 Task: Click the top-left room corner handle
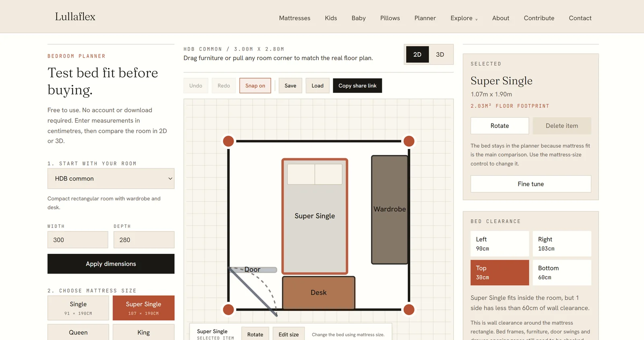click(x=229, y=141)
